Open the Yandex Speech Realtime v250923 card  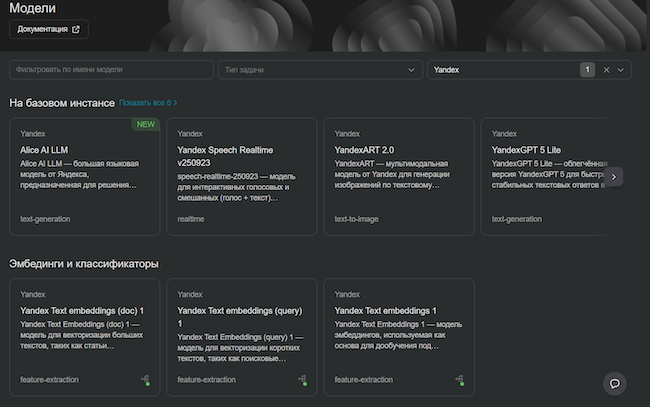(242, 177)
